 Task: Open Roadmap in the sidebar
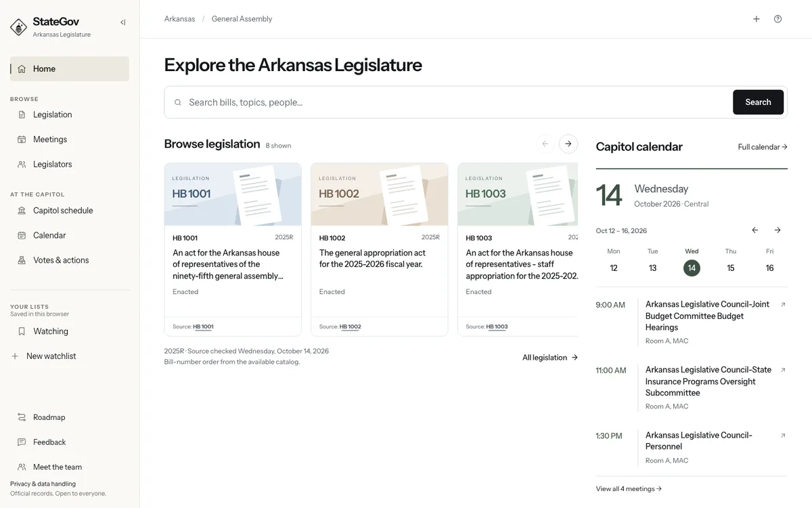[70, 417]
